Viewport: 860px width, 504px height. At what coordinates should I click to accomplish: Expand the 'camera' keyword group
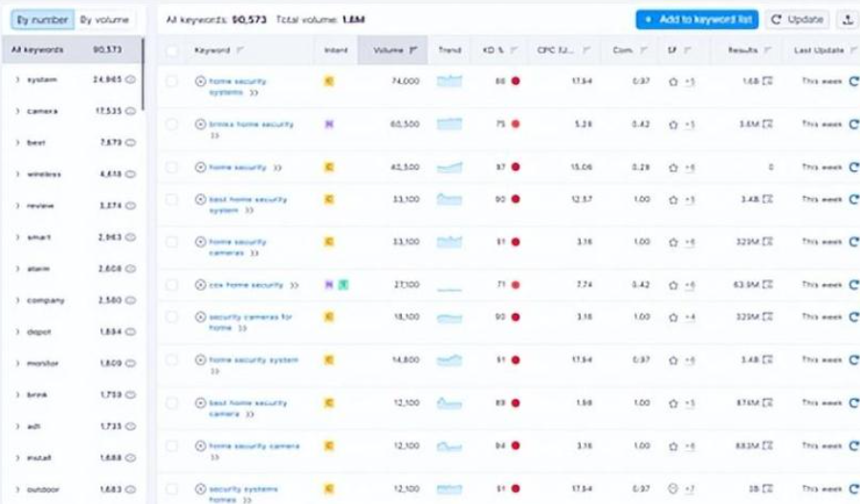click(17, 111)
